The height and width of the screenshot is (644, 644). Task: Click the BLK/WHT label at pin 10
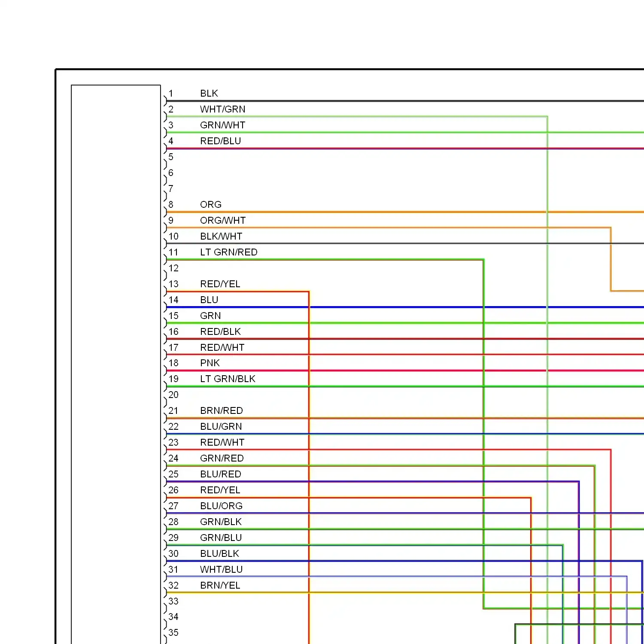(x=221, y=236)
